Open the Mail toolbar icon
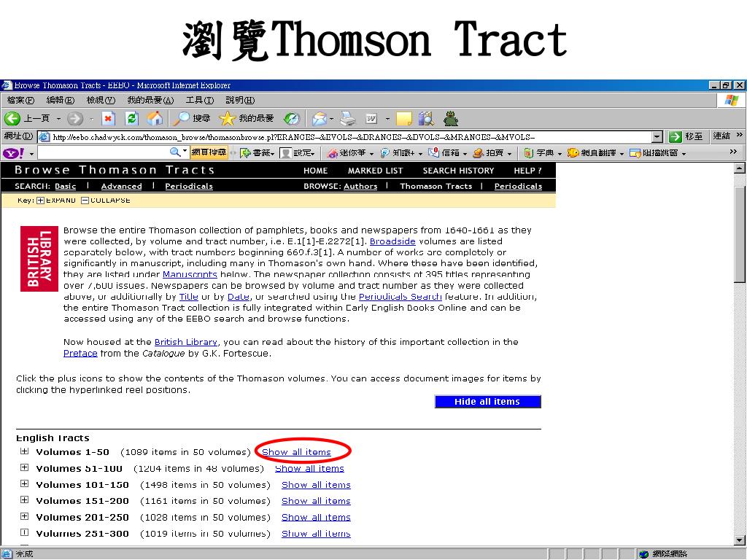 click(320, 119)
